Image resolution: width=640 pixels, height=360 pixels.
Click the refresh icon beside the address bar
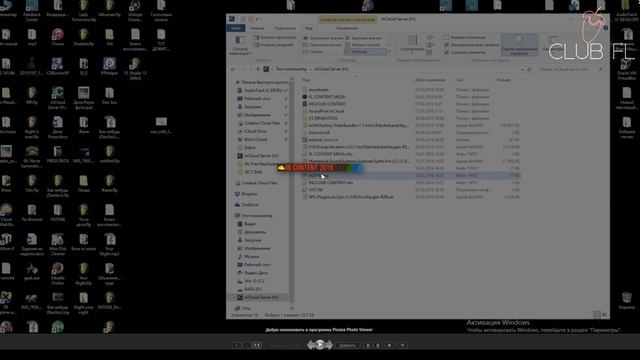529,69
